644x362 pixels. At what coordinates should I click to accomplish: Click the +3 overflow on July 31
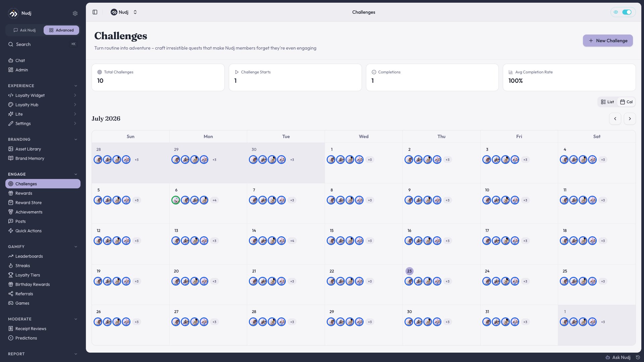click(x=525, y=322)
